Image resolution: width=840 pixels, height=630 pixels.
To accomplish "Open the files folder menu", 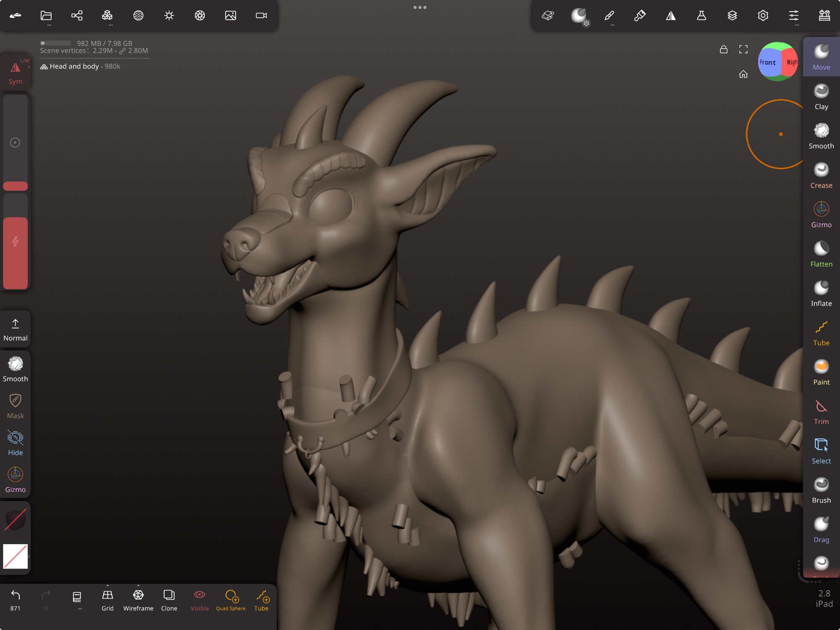I will 46,16.
